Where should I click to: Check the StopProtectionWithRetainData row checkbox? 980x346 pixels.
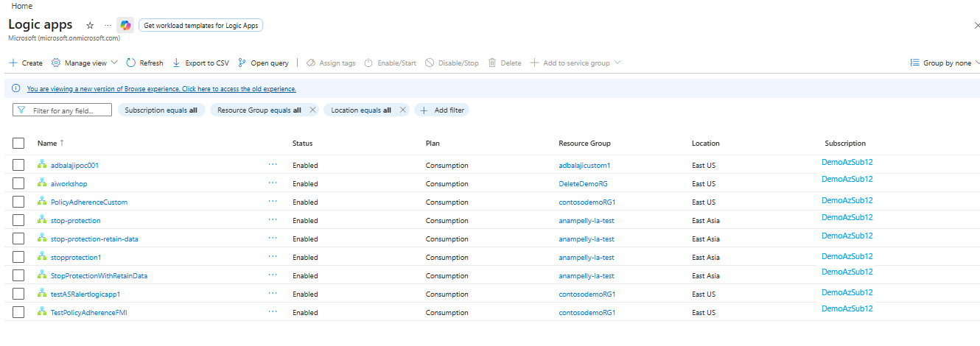(x=18, y=275)
